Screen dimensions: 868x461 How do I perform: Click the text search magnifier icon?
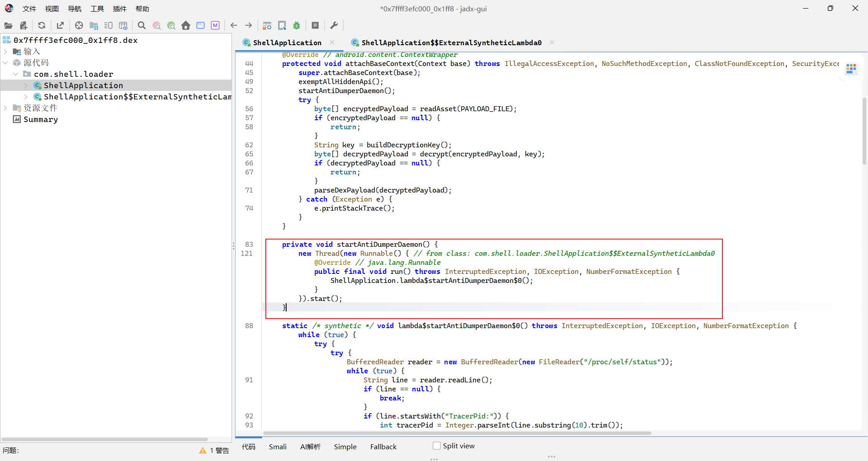point(142,26)
